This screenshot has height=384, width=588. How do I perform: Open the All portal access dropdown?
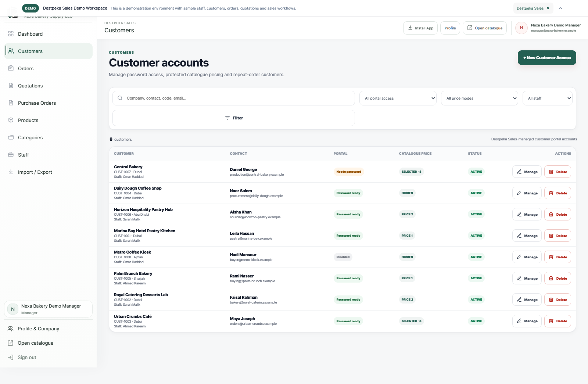pos(398,98)
